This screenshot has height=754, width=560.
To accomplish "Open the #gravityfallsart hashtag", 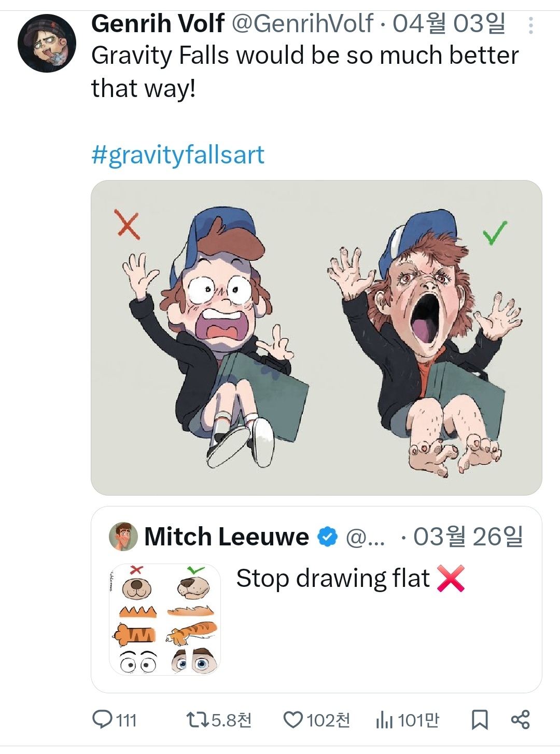I will (178, 155).
